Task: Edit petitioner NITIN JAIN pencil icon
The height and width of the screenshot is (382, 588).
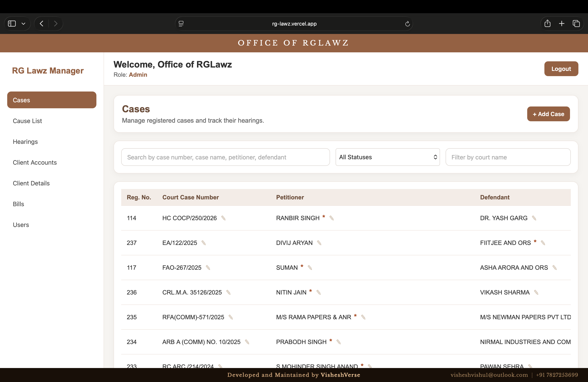Action: click(x=319, y=292)
